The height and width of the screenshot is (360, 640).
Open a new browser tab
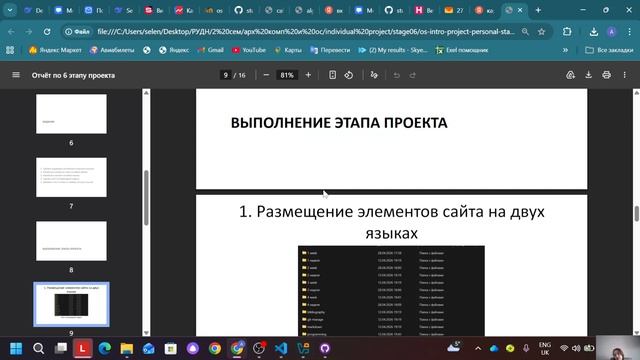(x=538, y=10)
